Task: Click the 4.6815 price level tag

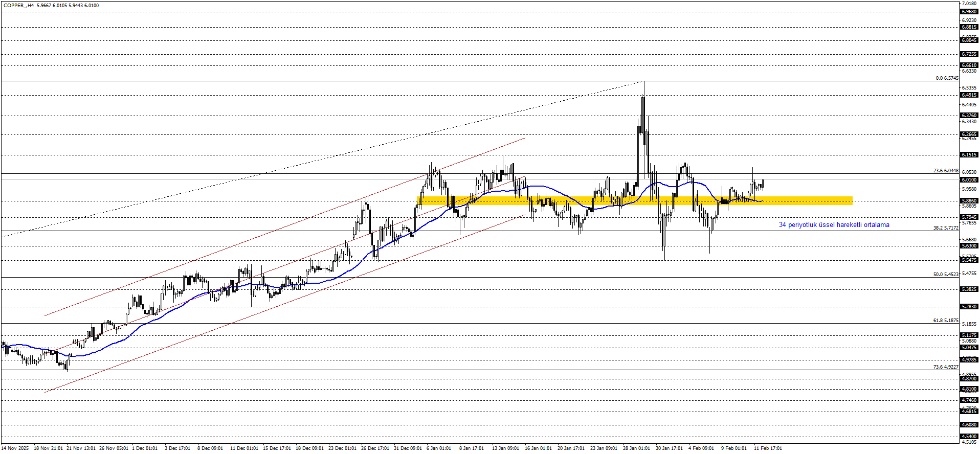Action: point(969,412)
